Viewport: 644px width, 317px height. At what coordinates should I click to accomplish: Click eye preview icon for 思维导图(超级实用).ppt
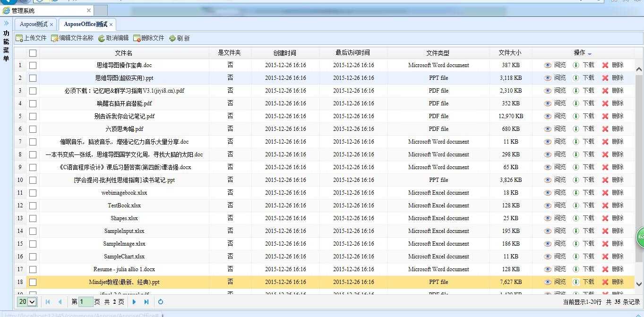point(548,78)
